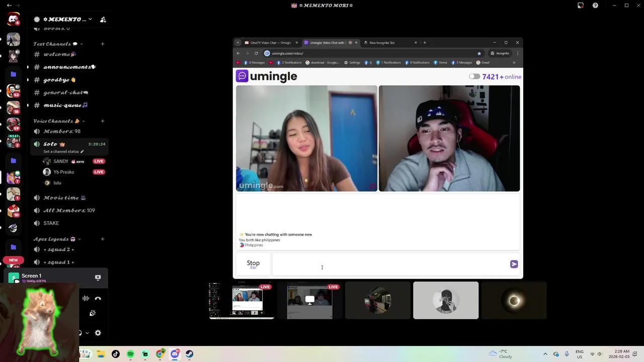This screenshot has height=362, width=644.
Task: Open Discord direct messages home icon
Action: tap(13, 20)
